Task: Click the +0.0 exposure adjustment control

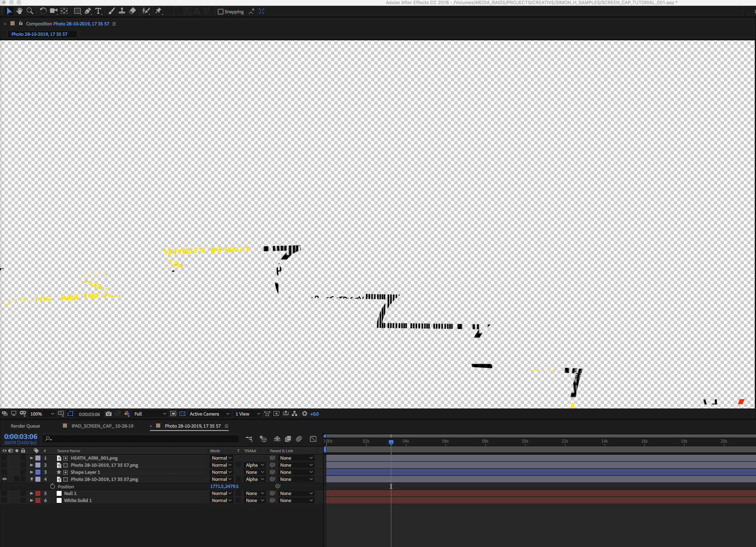Action: (x=314, y=414)
